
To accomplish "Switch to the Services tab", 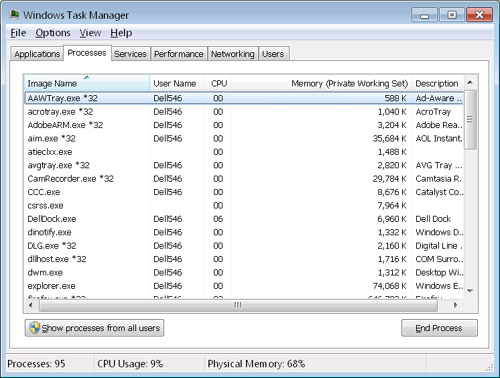I will tap(130, 54).
